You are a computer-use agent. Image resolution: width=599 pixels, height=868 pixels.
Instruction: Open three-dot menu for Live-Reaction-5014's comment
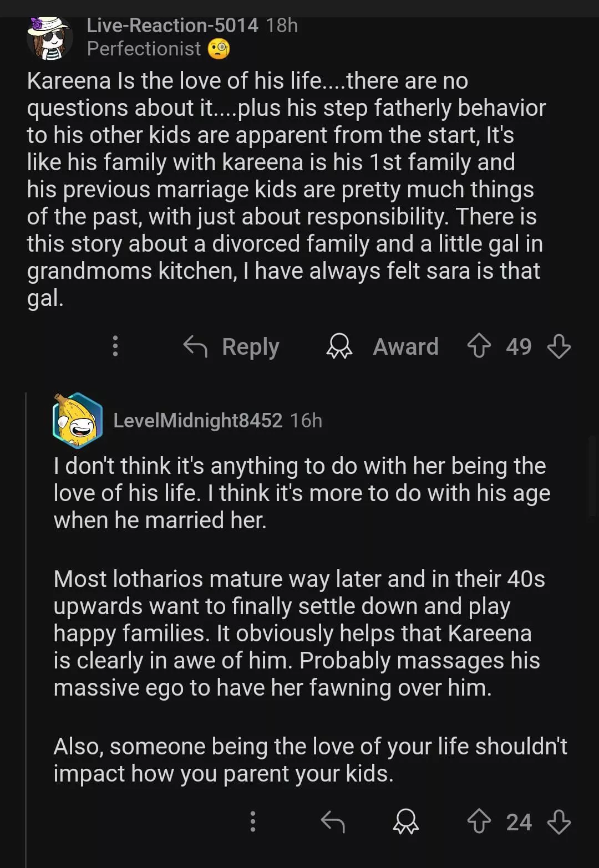tap(115, 346)
